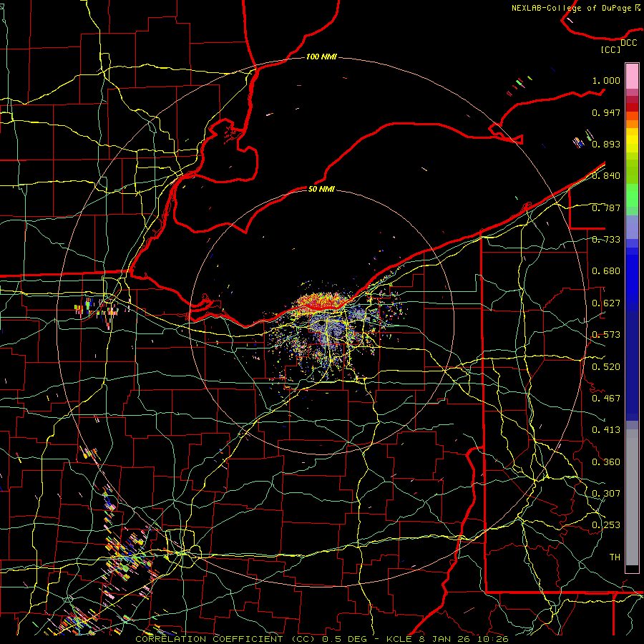Click the 0.413 scale value
Viewport: 644px width, 644px height.
[x=606, y=430]
